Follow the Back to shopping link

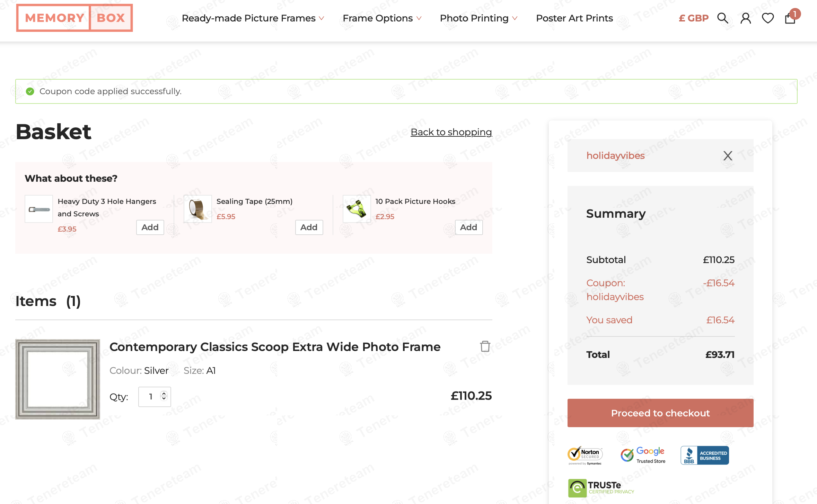click(451, 132)
